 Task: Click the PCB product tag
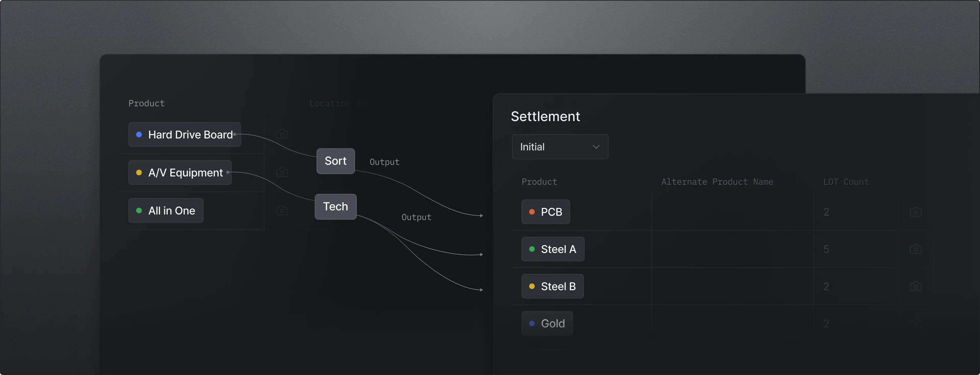[546, 212]
